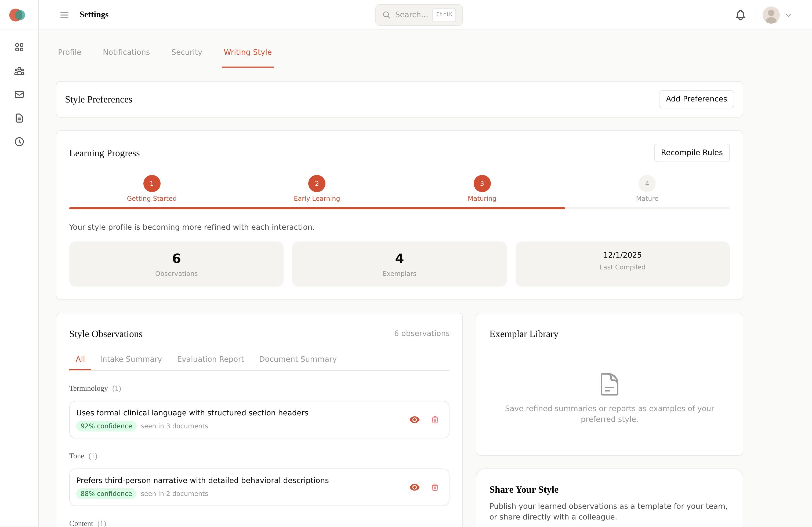Show the formal clinical language observation details

click(414, 420)
